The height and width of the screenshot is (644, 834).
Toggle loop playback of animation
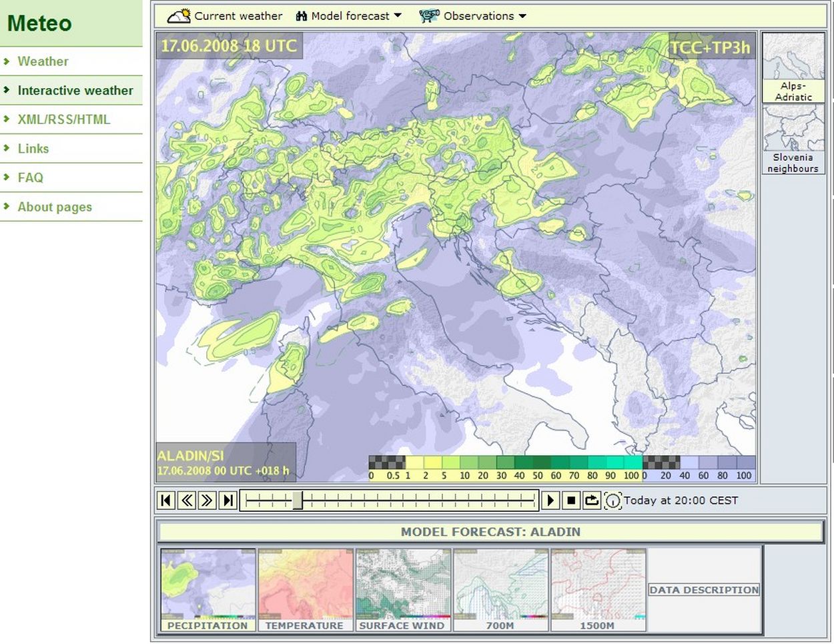[592, 500]
